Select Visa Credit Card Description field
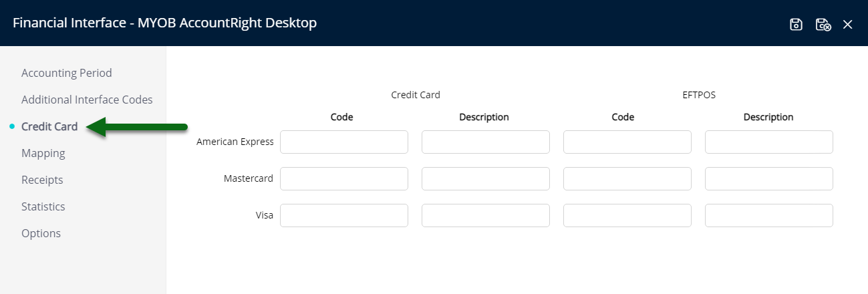Screen dimensions: 868x294 (x=486, y=215)
